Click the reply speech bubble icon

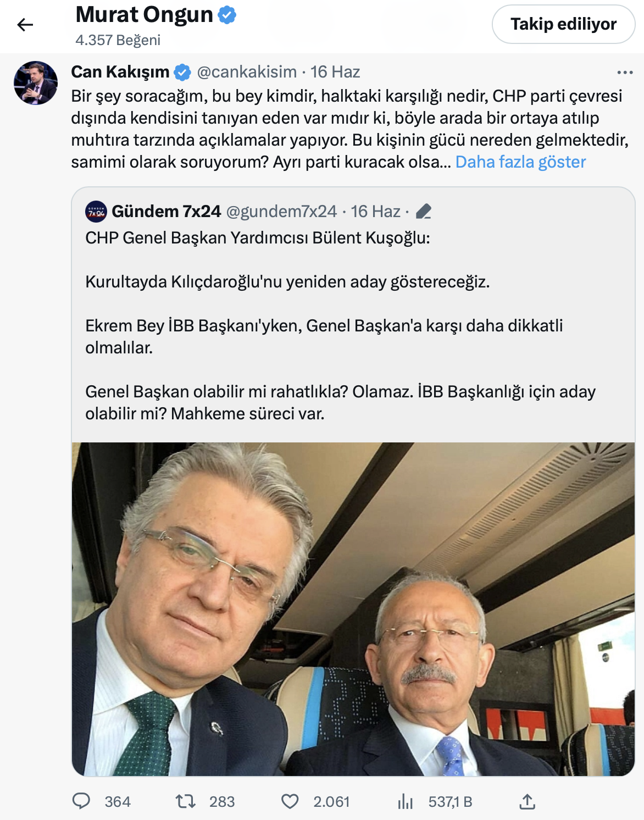tap(81, 801)
